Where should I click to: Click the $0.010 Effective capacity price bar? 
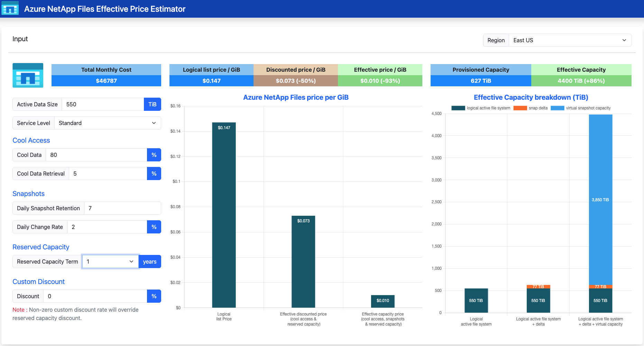383,301
